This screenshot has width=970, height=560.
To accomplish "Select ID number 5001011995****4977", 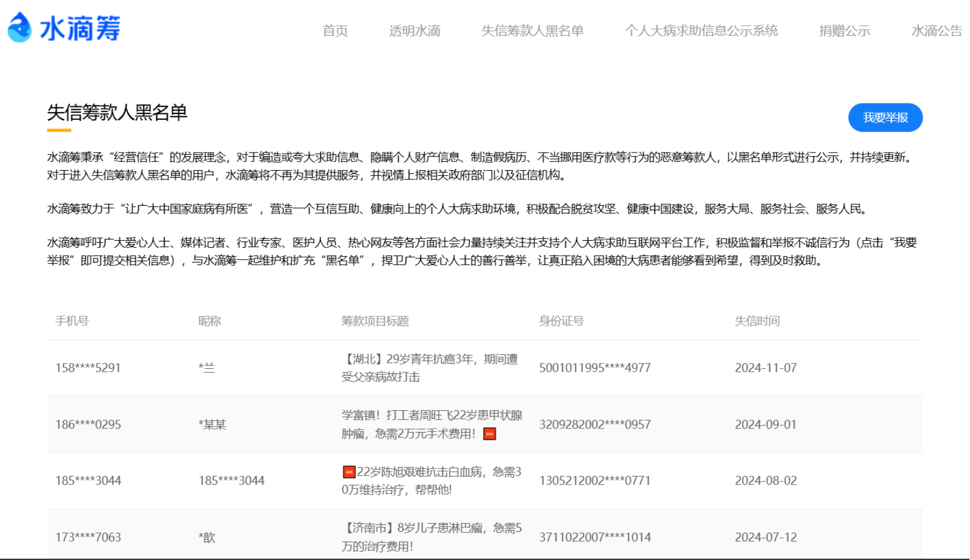I will (x=595, y=368).
